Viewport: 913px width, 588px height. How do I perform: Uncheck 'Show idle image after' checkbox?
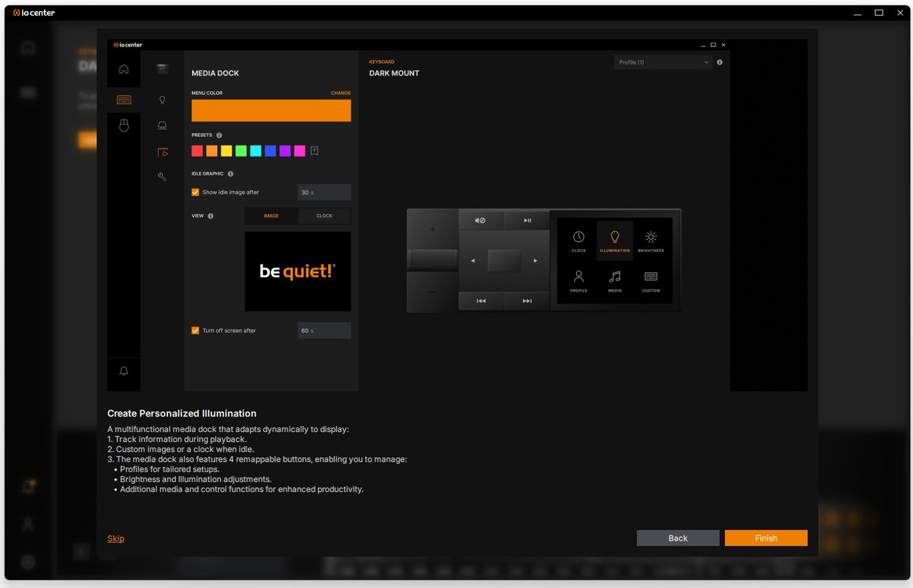point(195,192)
